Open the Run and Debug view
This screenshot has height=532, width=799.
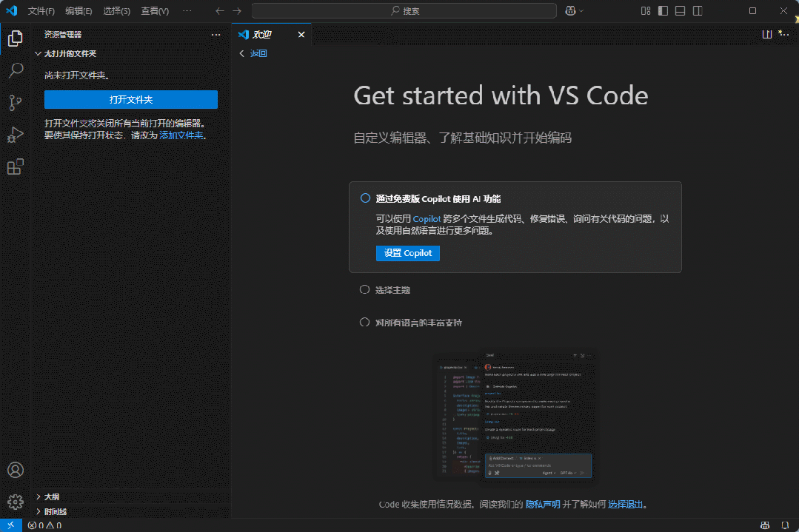pyautogui.click(x=16, y=135)
